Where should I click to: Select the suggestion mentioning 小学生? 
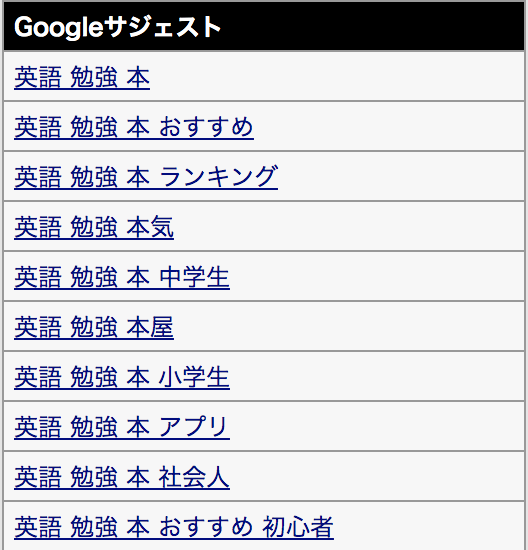pos(122,377)
